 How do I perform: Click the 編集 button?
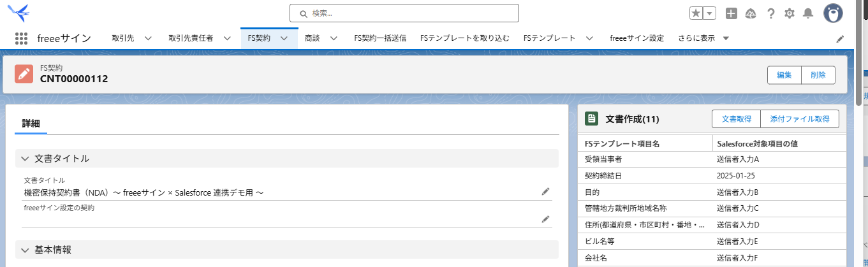(784, 75)
